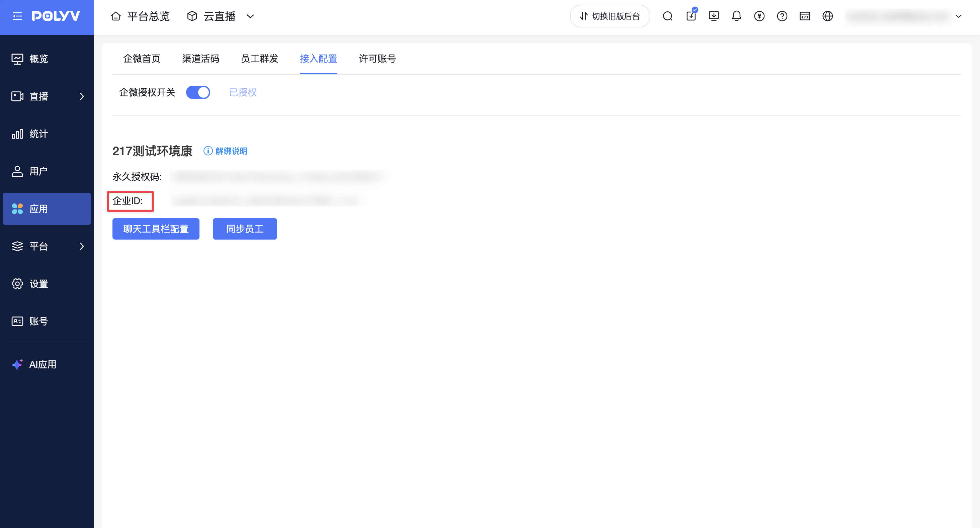The image size is (980, 528).
Task: Open the developer code window icon
Action: (805, 16)
